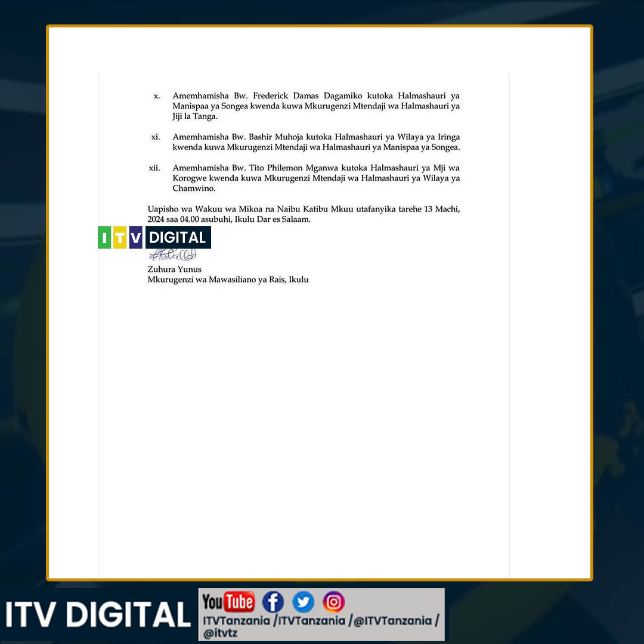
Task: Click the yellow 'T' block in watermark
Action: click(x=120, y=237)
